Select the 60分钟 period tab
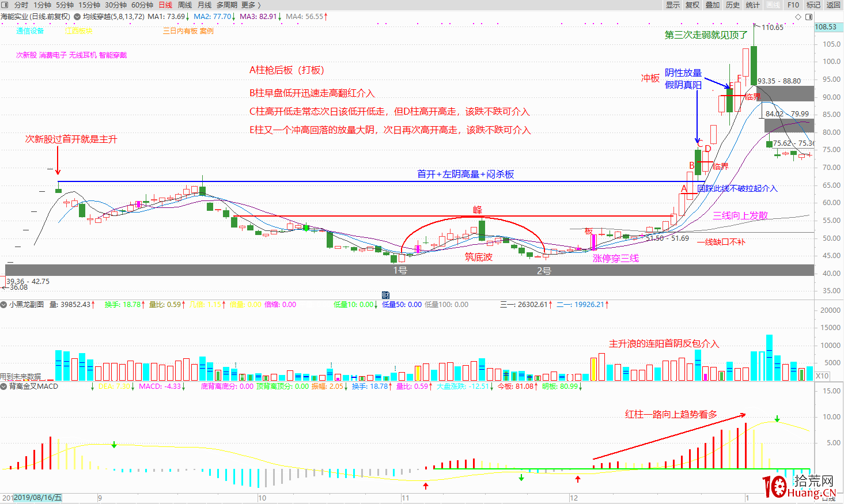The image size is (844, 504). 142,5
